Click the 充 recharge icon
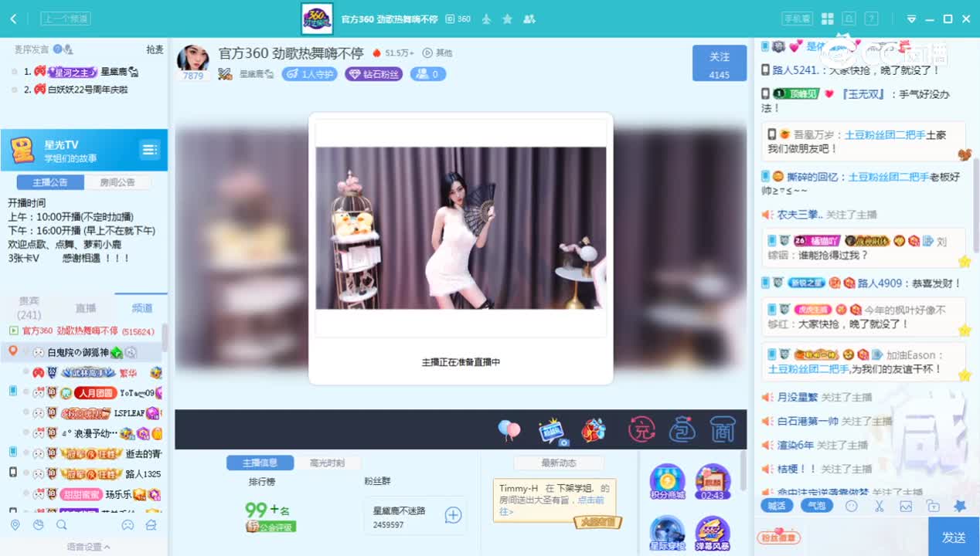 641,429
